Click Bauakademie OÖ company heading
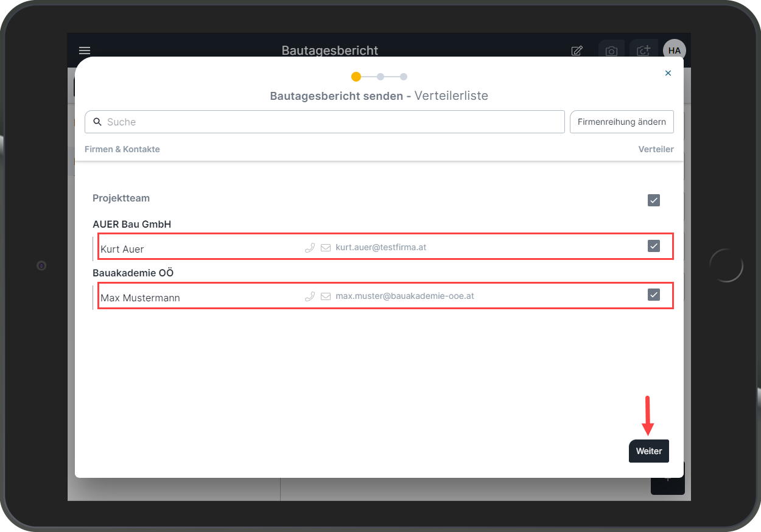 tap(133, 273)
